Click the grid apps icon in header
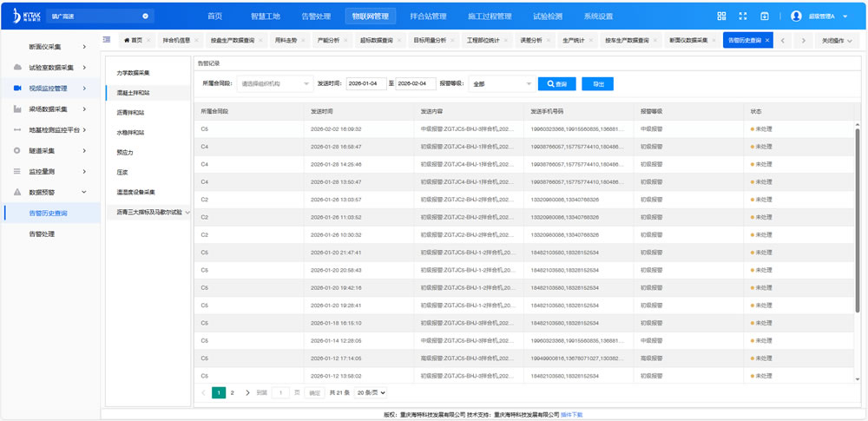 (x=721, y=16)
